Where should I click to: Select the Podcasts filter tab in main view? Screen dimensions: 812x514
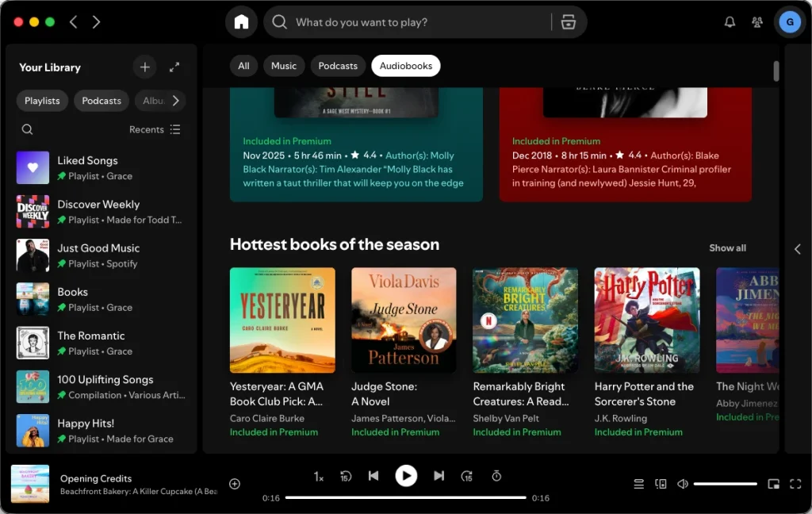coord(338,66)
